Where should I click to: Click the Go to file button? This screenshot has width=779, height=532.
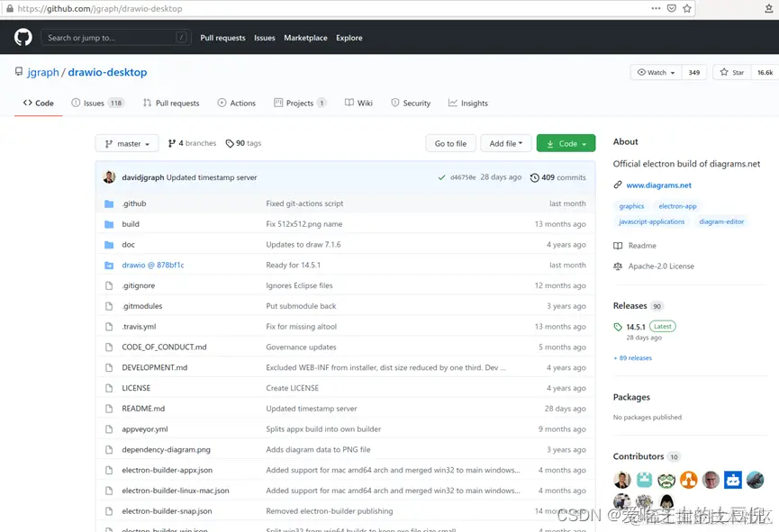pos(450,143)
